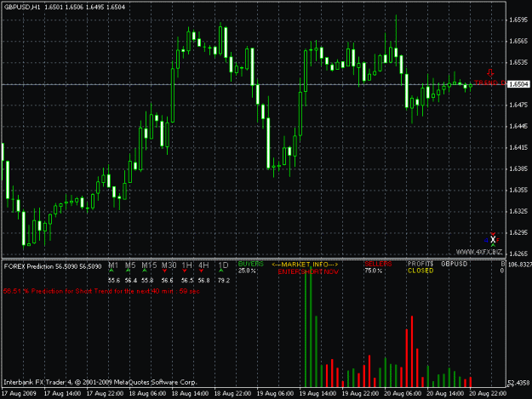Click the green up arrow under M5
This screenshot has height=399, width=532.
tap(128, 271)
